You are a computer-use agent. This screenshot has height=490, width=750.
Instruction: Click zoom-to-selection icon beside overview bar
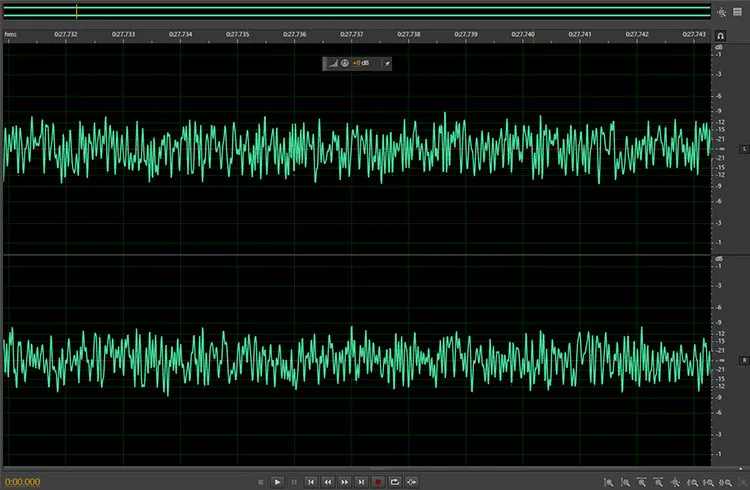(x=721, y=11)
